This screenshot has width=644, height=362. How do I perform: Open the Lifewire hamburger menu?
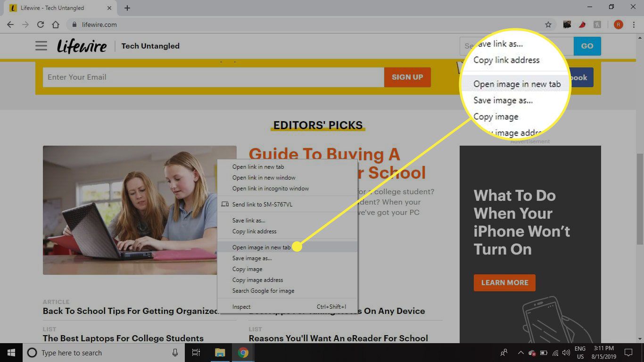(x=41, y=46)
